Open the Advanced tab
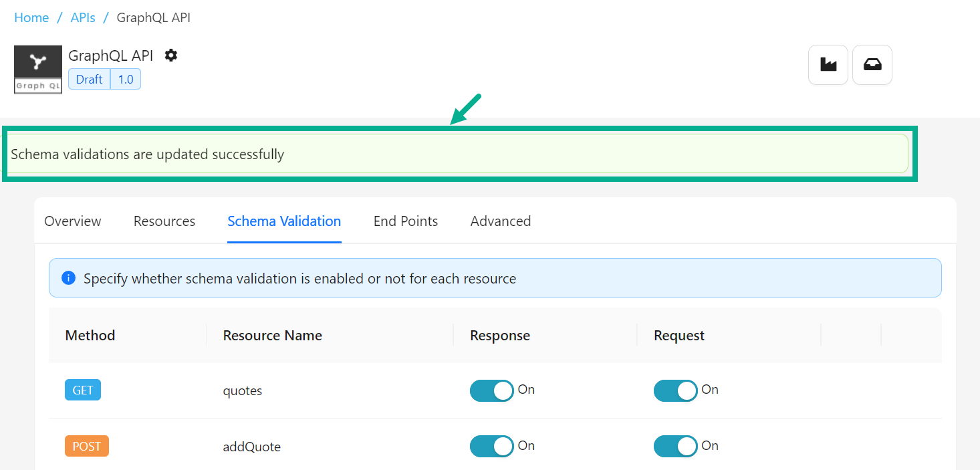Screen dimensions: 980x470 500,221
